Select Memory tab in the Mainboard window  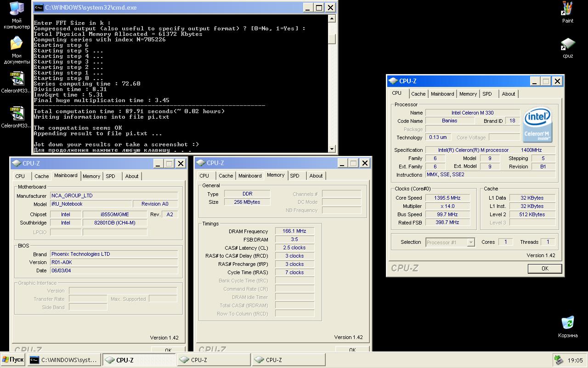(x=91, y=176)
